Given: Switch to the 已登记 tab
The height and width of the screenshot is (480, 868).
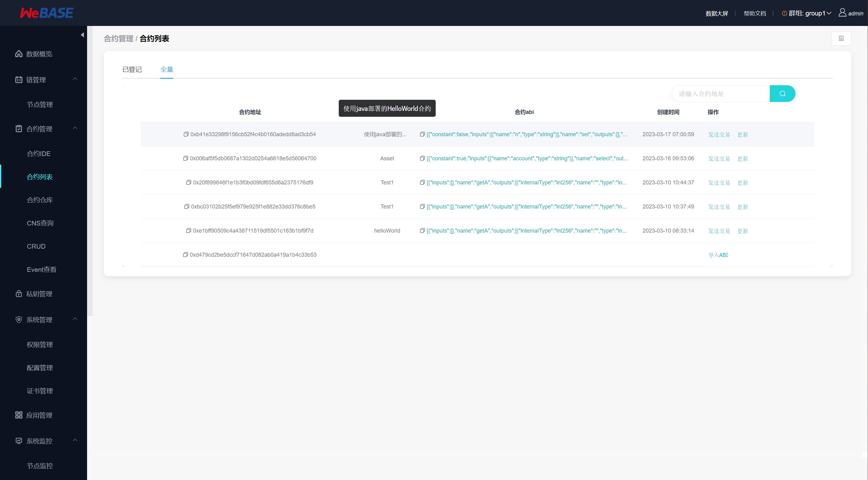Looking at the screenshot, I should [132, 69].
